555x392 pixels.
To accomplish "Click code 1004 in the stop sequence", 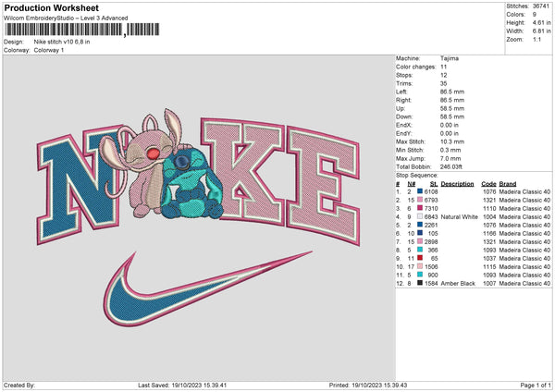I will click(489, 216).
